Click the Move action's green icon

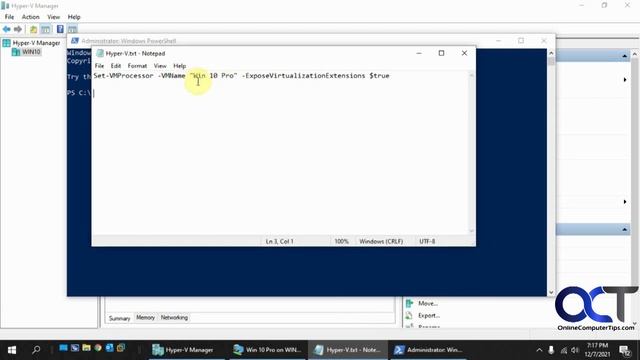(x=409, y=303)
